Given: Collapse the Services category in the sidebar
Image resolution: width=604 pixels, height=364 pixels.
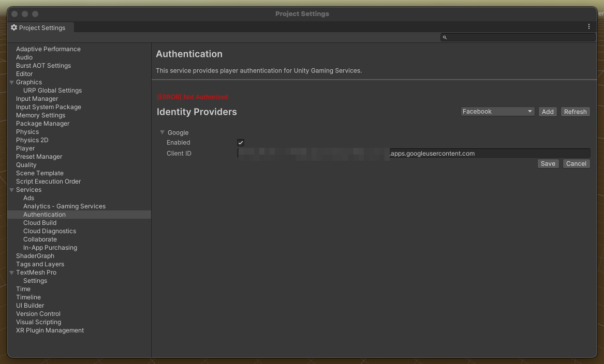Looking at the screenshot, I should [x=11, y=189].
